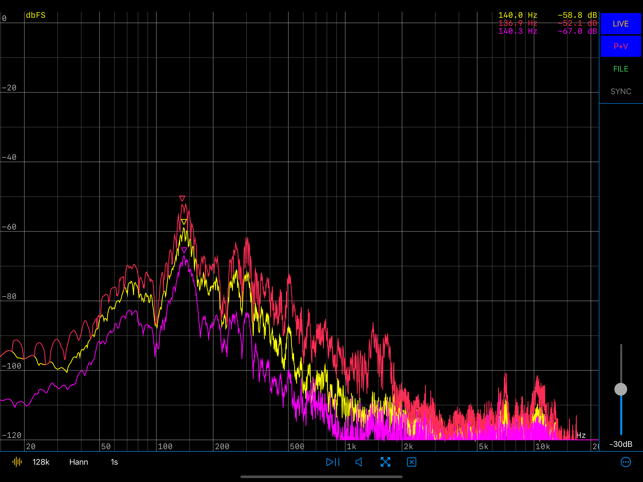Click the red 136.9 Hz readout
Viewport: 643px width, 482px height.
pyautogui.click(x=518, y=23)
